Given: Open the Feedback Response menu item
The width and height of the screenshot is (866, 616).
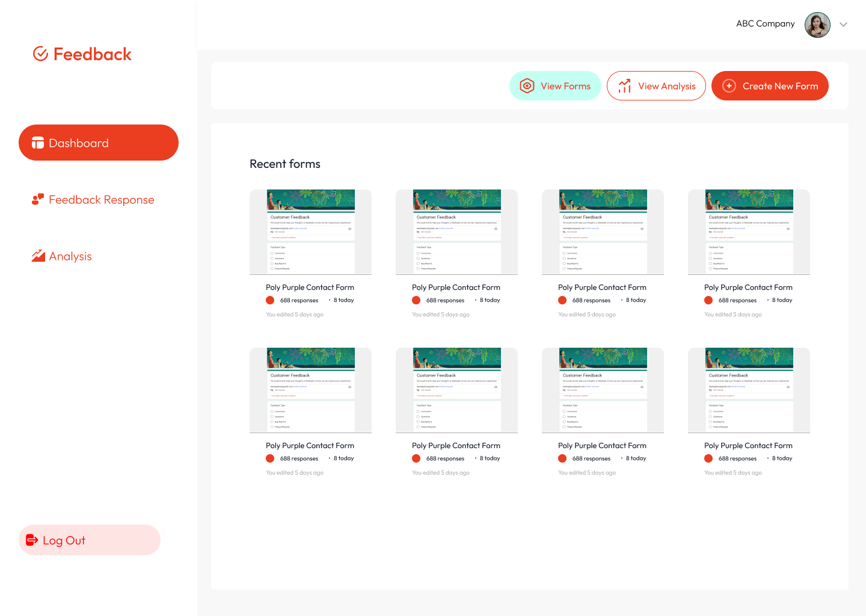Looking at the screenshot, I should click(93, 200).
